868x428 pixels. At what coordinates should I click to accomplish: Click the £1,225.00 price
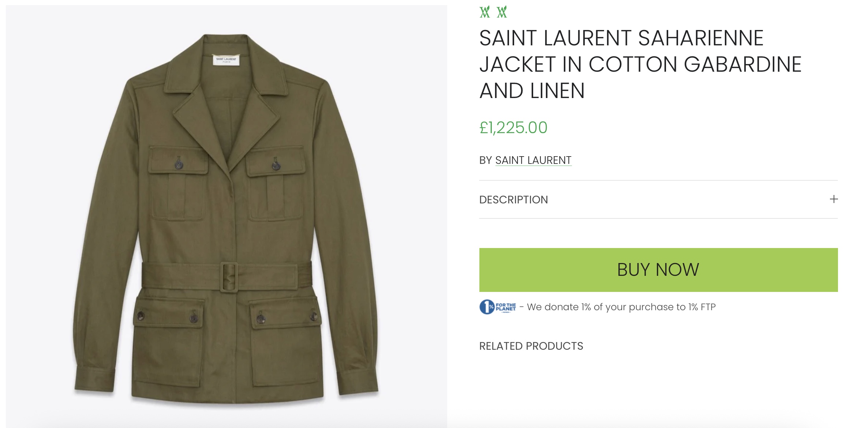513,128
